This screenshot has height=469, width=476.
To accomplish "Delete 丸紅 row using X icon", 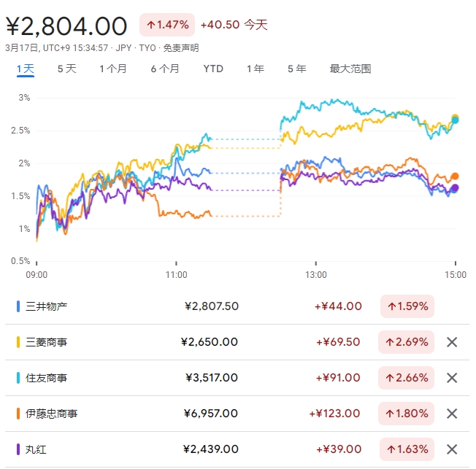I will click(x=452, y=449).
